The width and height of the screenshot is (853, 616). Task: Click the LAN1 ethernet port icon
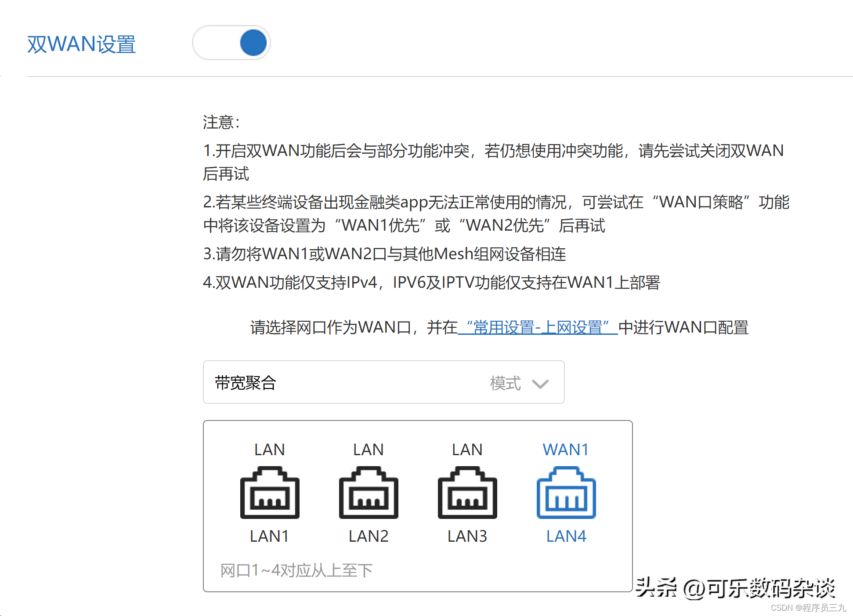click(x=270, y=493)
